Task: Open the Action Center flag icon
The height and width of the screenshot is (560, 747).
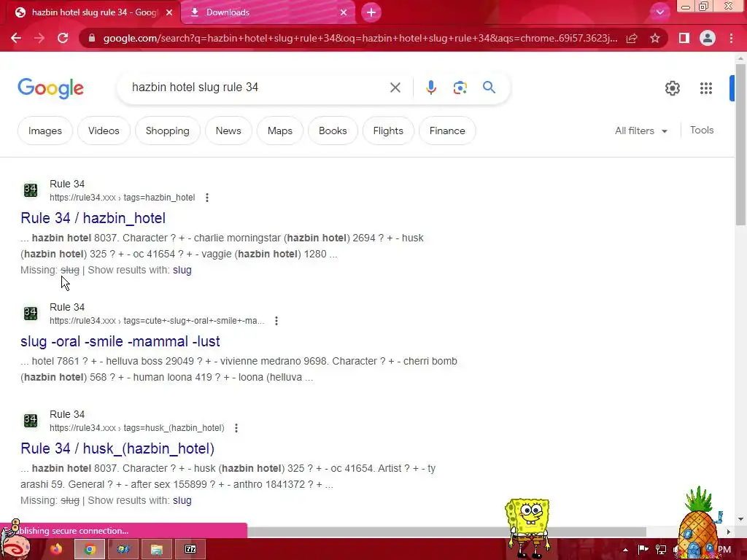Action: [x=643, y=550]
